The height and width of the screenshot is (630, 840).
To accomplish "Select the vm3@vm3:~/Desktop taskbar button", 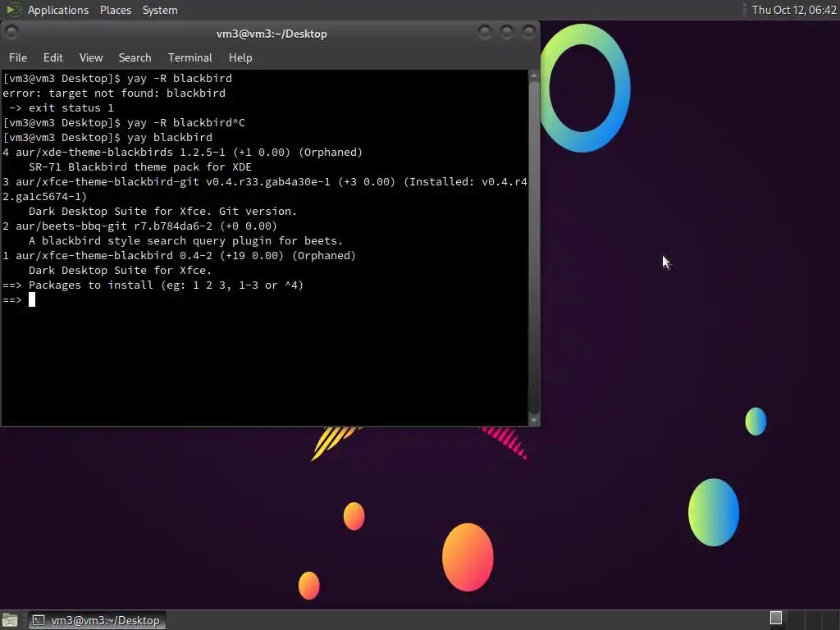I will pyautogui.click(x=97, y=620).
